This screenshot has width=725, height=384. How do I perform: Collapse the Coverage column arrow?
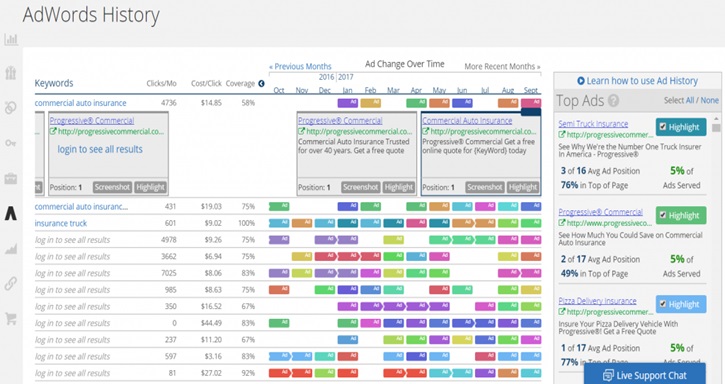pos(261,83)
